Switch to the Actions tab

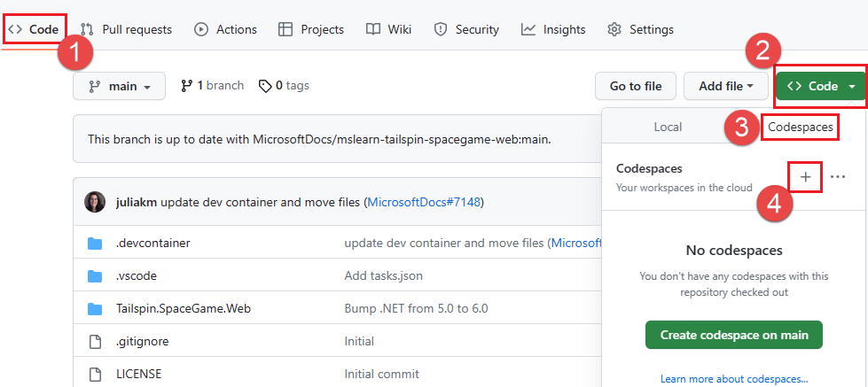[225, 29]
